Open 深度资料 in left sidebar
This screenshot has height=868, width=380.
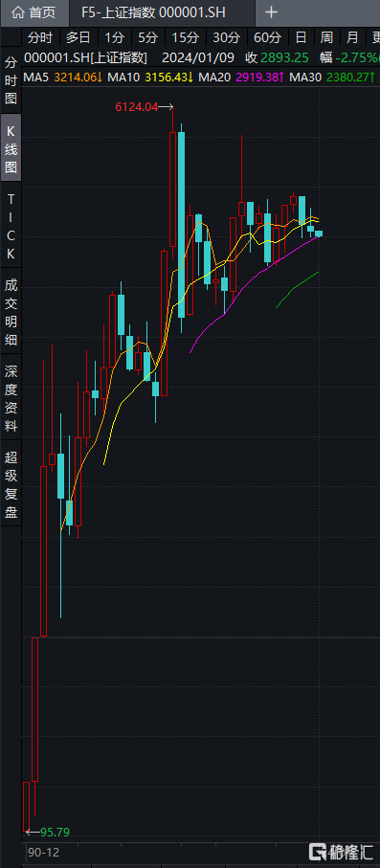[11, 398]
